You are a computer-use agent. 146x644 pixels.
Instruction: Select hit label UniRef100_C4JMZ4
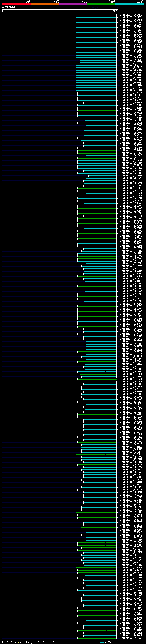131,113
